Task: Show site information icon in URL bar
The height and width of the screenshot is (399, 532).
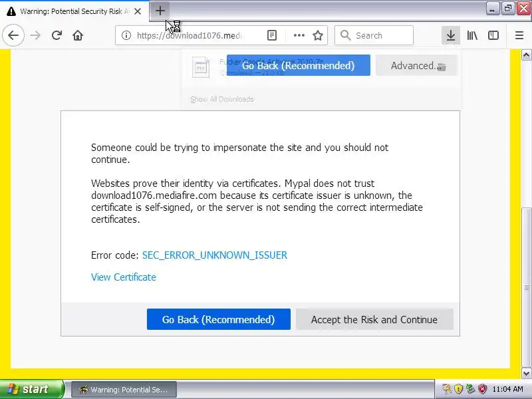Action: point(126,35)
